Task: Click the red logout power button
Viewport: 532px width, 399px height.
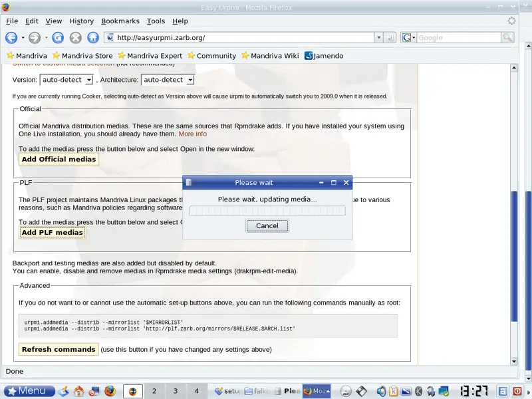Action: (x=517, y=391)
